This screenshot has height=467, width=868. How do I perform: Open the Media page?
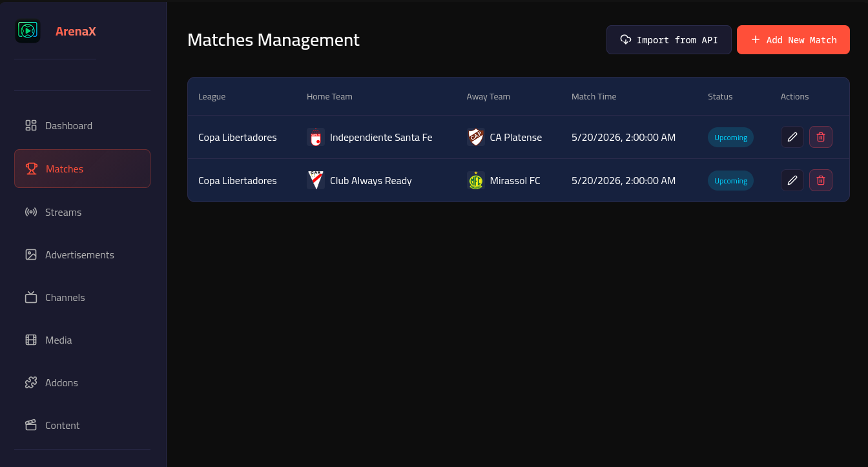(82, 340)
